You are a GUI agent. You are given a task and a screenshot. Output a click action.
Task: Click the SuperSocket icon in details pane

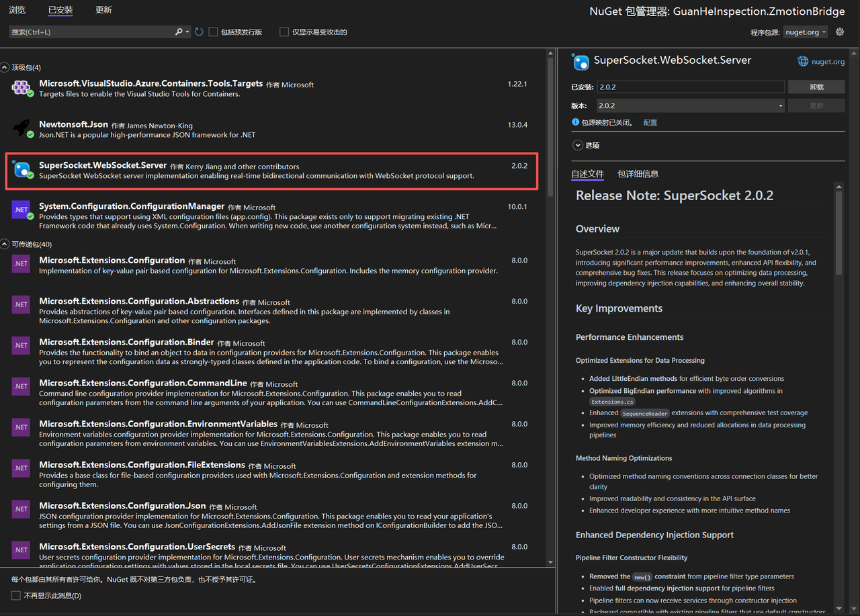[580, 62]
